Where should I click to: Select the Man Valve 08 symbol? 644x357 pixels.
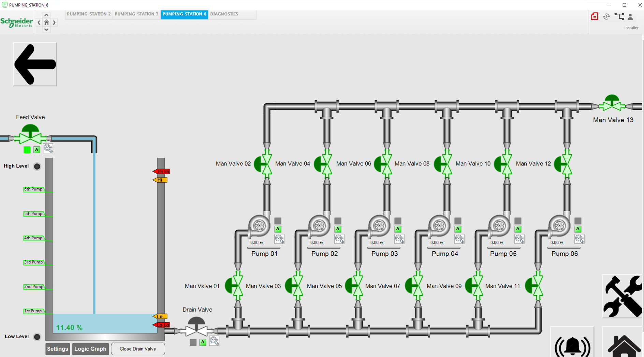tap(443, 164)
